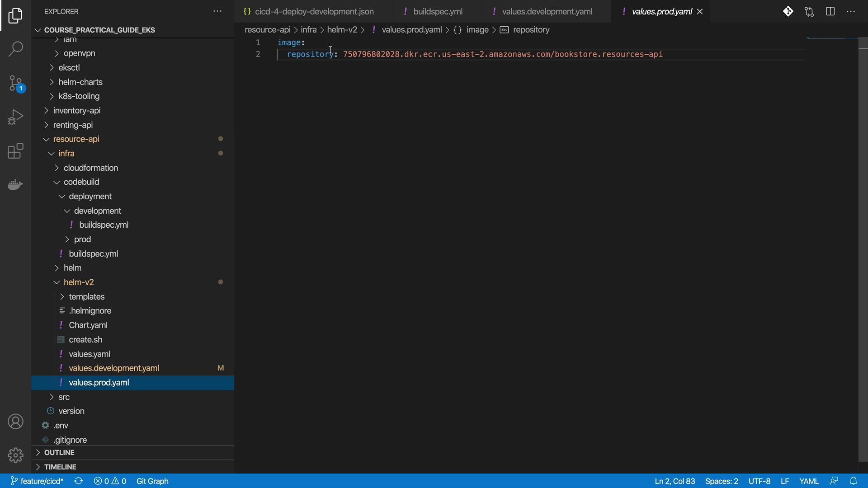Click Git Graph in the status bar
Viewport: 868px width, 488px height.
152,481
